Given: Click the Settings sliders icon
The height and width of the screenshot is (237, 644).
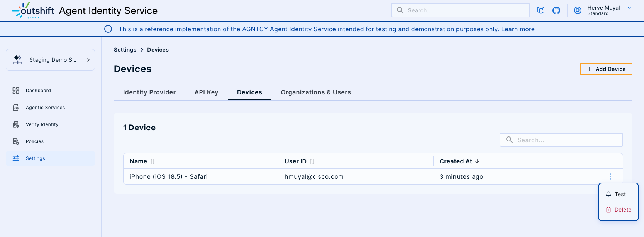Looking at the screenshot, I should pos(16,158).
